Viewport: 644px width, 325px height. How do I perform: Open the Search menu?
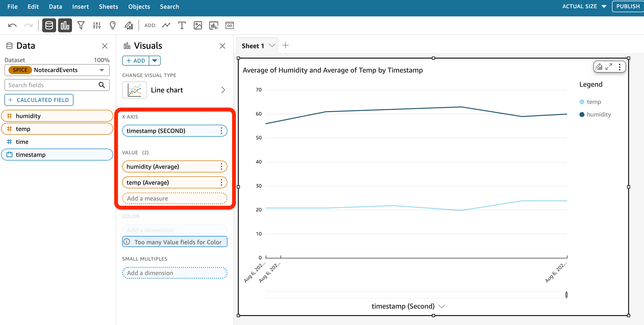point(170,7)
